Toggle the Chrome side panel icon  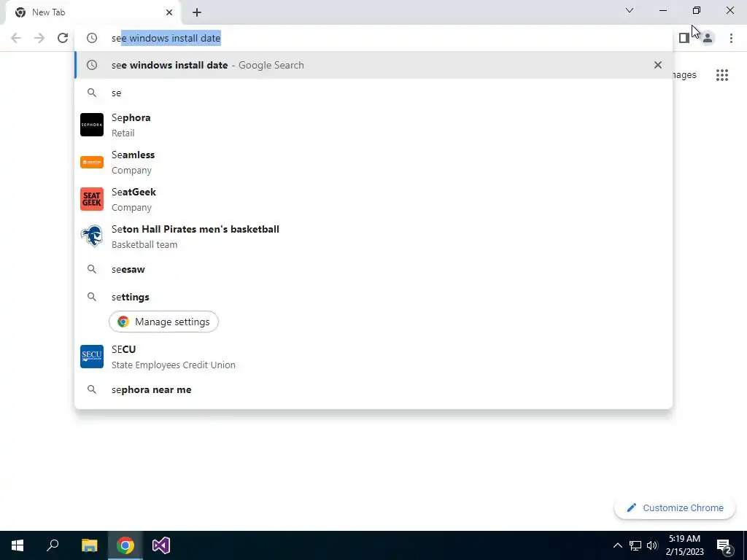[x=684, y=38]
